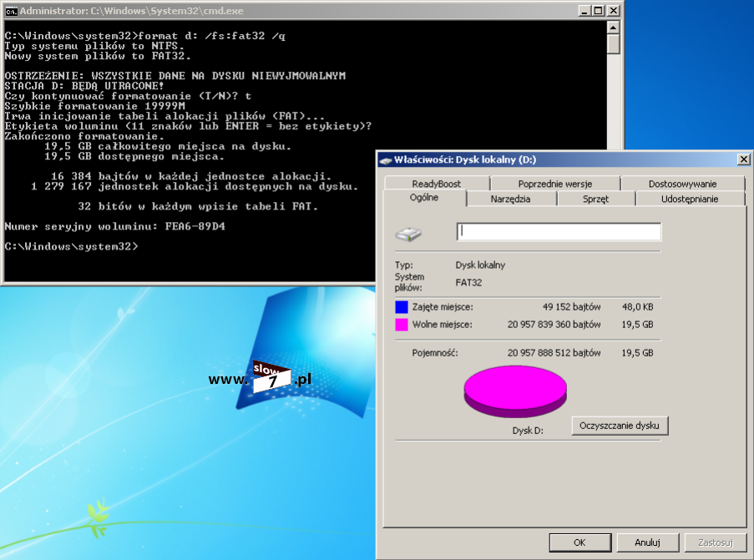Click the FAT32 file system value
This screenshot has width=754, height=560.
click(x=468, y=283)
